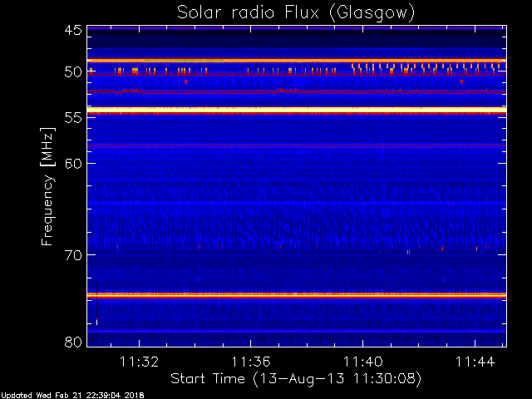Click the 'Frequency [MHz]' axis label
The image size is (532, 399).
tap(47, 186)
